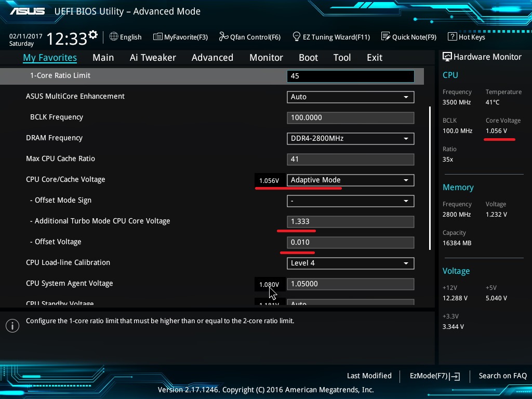Select the CPU Load-line Calibration label

click(68, 262)
